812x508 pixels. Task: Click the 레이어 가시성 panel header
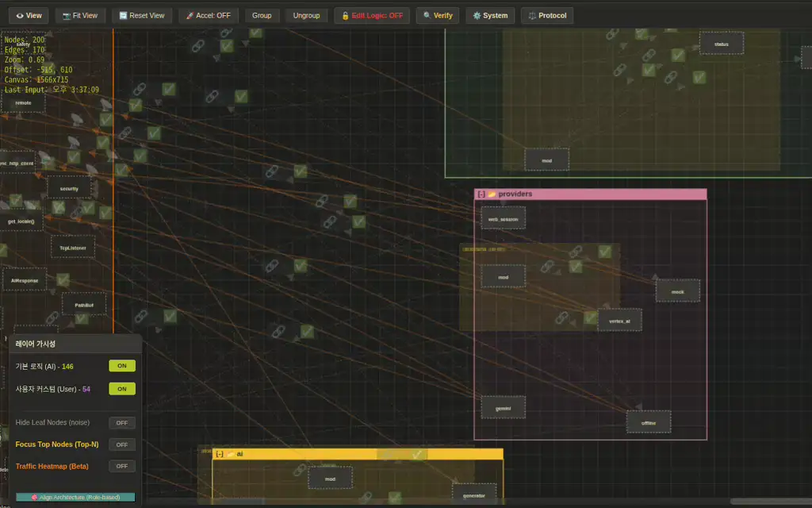pyautogui.click(x=75, y=344)
